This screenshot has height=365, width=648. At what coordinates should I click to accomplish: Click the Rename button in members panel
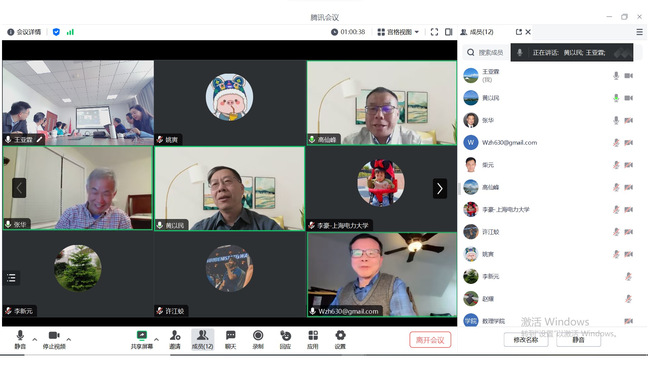click(x=526, y=340)
